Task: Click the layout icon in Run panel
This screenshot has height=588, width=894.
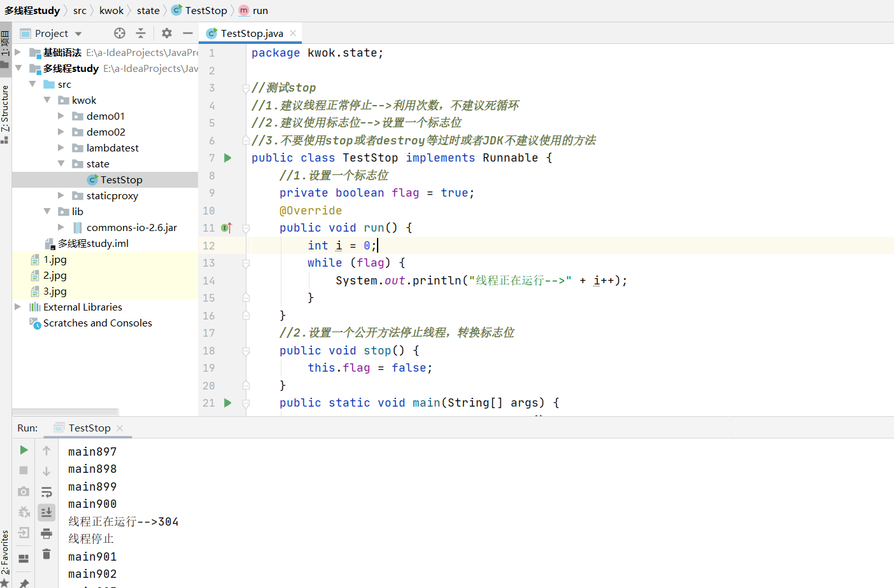Action: [x=24, y=559]
